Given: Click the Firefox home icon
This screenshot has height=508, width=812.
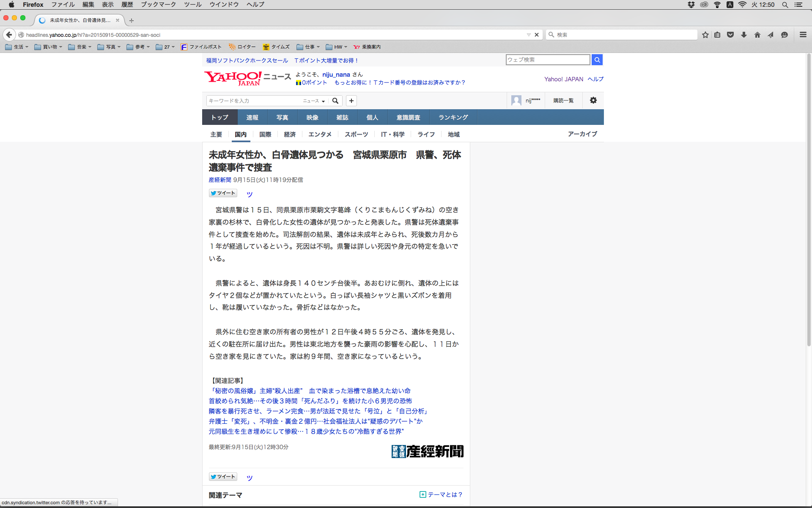Looking at the screenshot, I should coord(757,35).
